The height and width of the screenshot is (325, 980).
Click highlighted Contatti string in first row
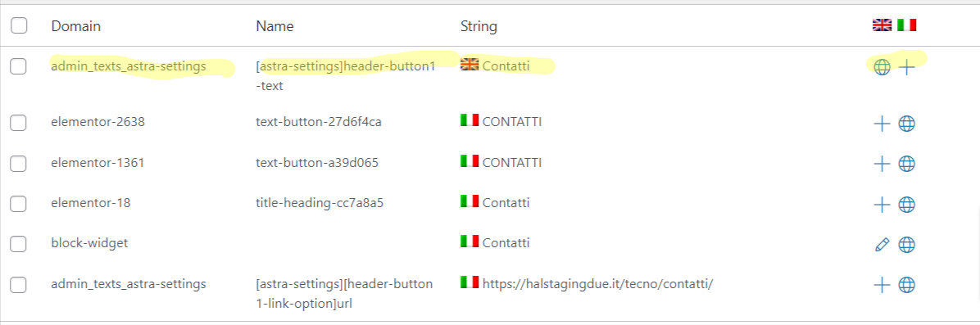[x=506, y=65]
